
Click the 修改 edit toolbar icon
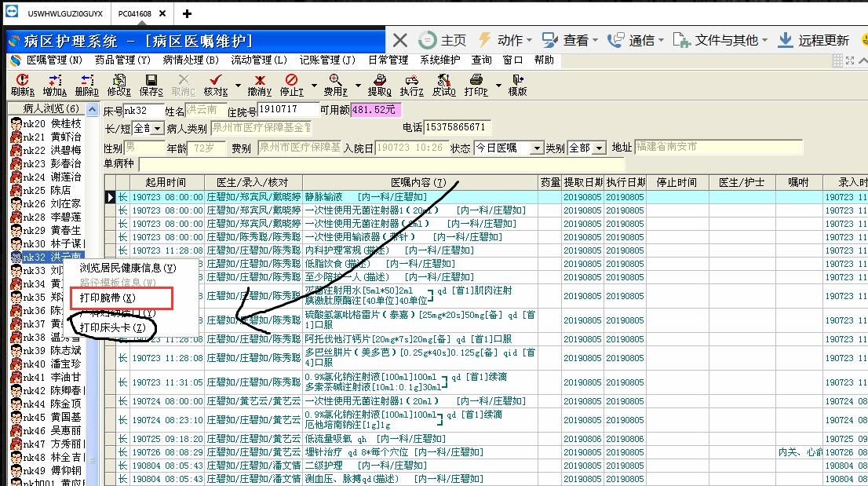(119, 85)
